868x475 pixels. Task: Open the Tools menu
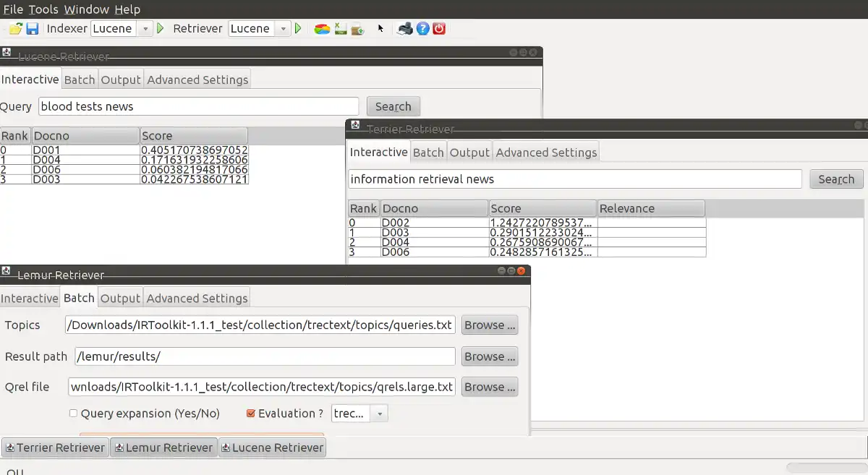(x=43, y=9)
